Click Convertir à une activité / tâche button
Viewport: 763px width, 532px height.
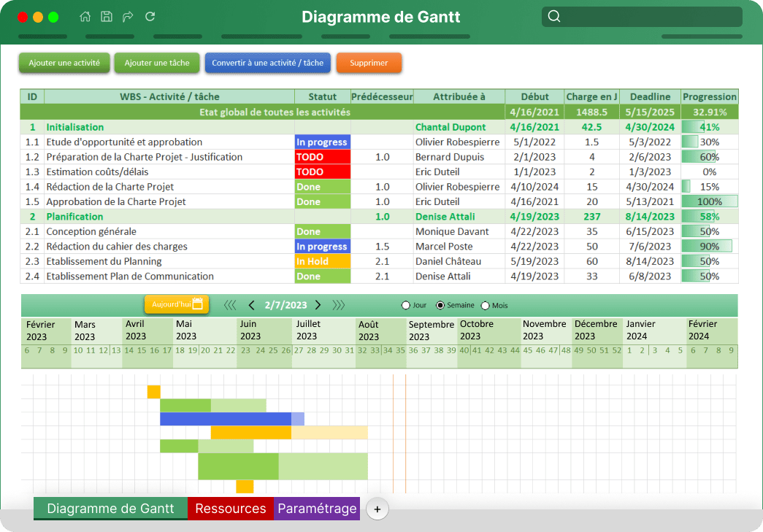[268, 63]
